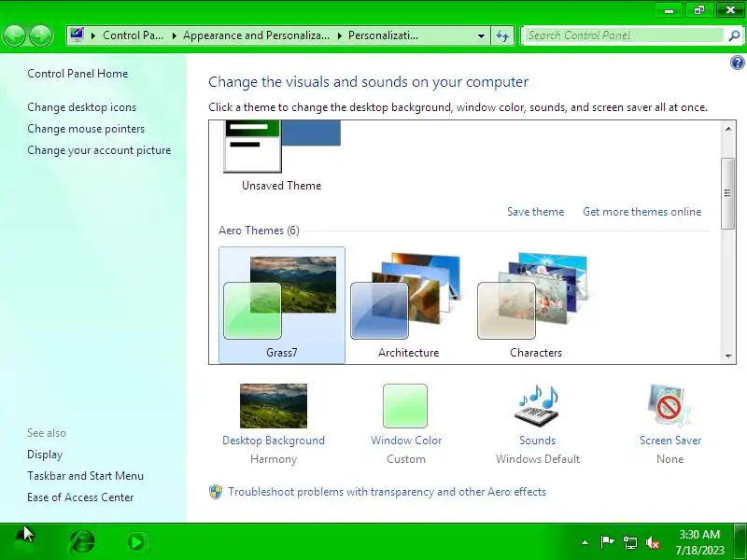Click the search magnifier icon
This screenshot has height=560, width=747.
[734, 35]
